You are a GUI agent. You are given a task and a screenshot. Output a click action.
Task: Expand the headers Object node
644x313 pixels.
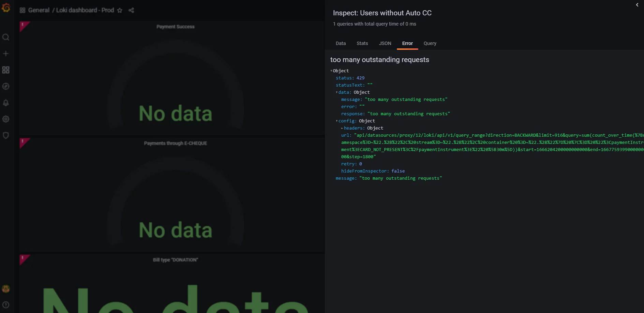[342, 128]
